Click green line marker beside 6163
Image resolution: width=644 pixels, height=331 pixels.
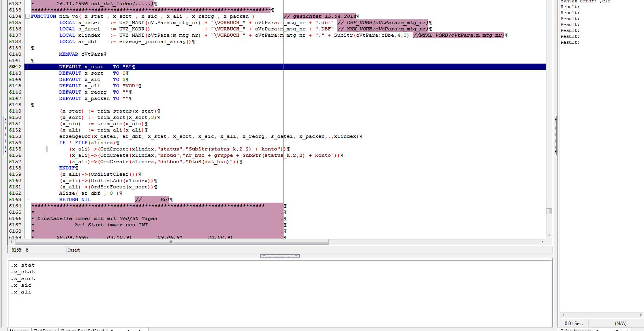(x=10, y=199)
